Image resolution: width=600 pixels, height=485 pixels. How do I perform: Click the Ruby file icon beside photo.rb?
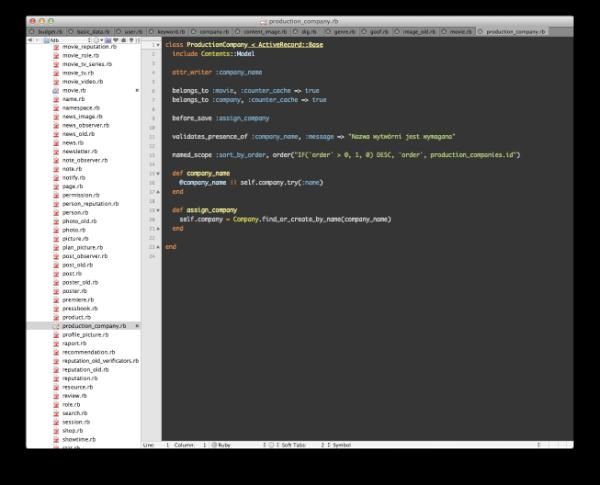[57, 230]
